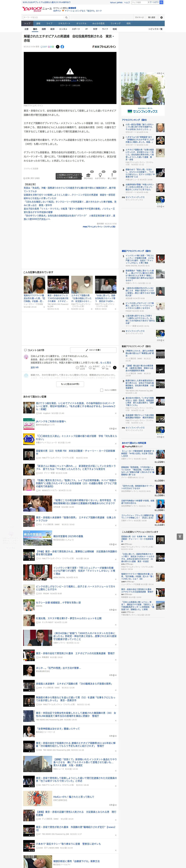Share the article on X
Viewport: 186px width, 868px height.
point(57,47)
